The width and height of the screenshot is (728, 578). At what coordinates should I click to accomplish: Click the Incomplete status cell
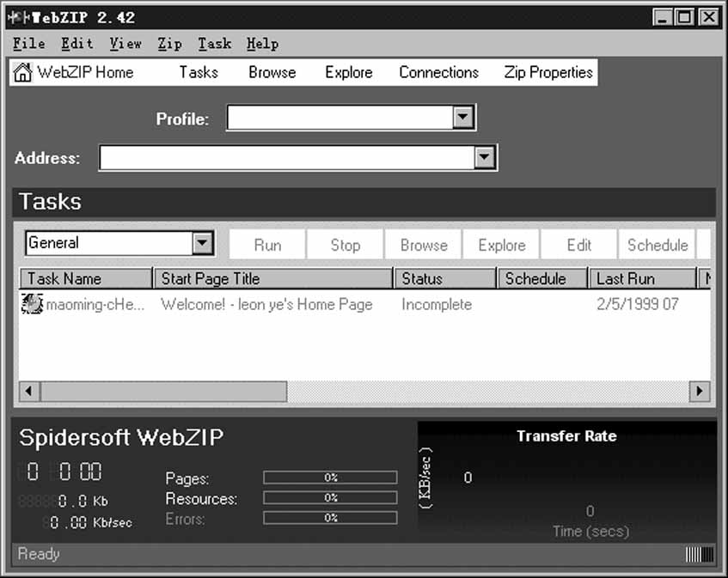[x=437, y=305]
